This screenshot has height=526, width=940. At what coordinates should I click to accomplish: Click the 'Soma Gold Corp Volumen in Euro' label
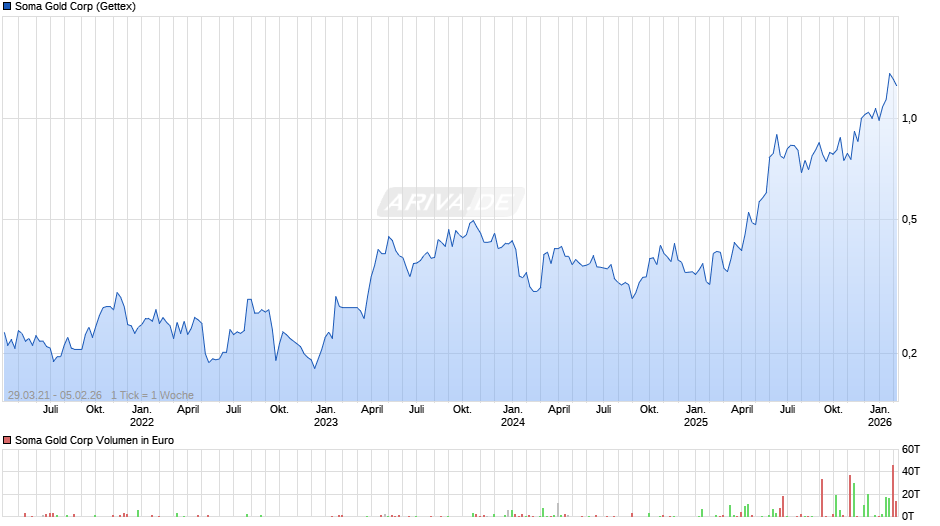coord(94,440)
